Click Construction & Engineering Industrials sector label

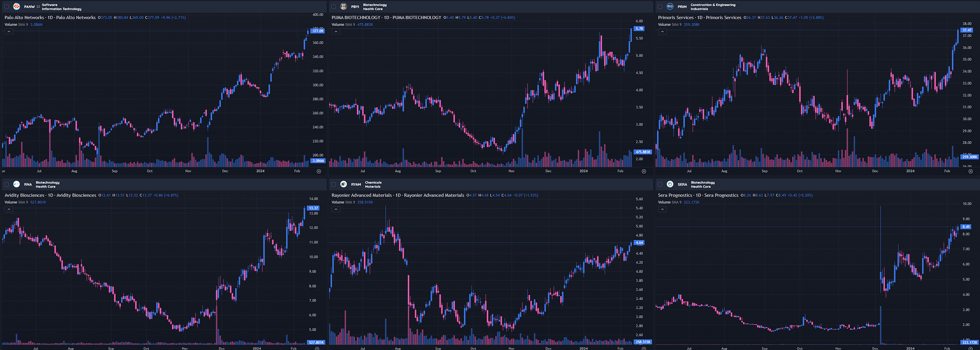[713, 7]
